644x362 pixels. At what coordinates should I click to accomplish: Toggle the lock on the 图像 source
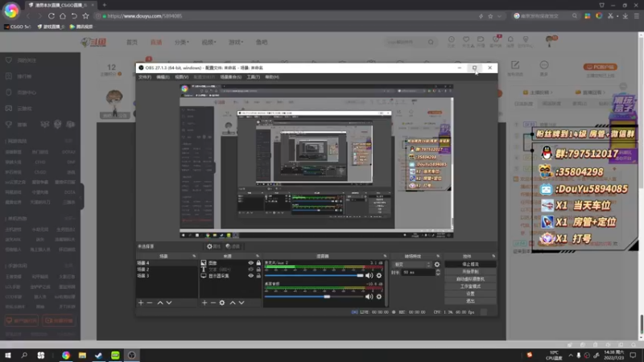[258, 263]
